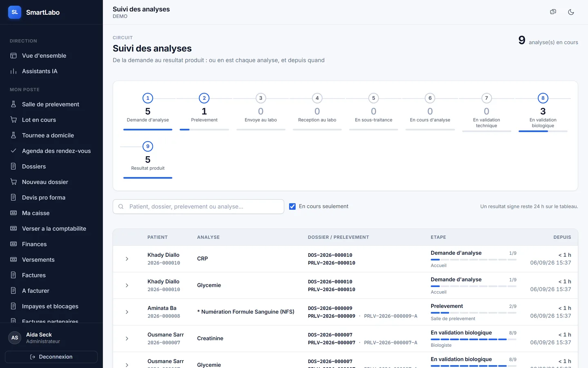The height and width of the screenshot is (368, 588).
Task: Click the copy window icon in header
Action: click(553, 12)
